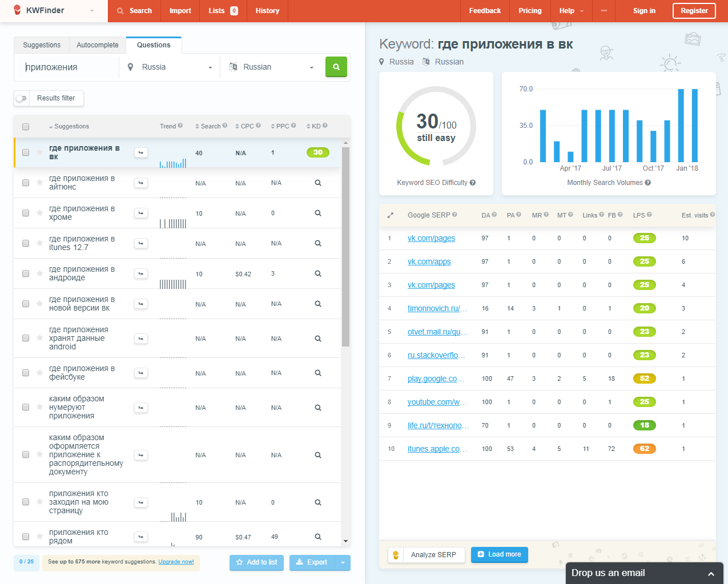Open the vk.com/apps SERP link

tap(429, 261)
